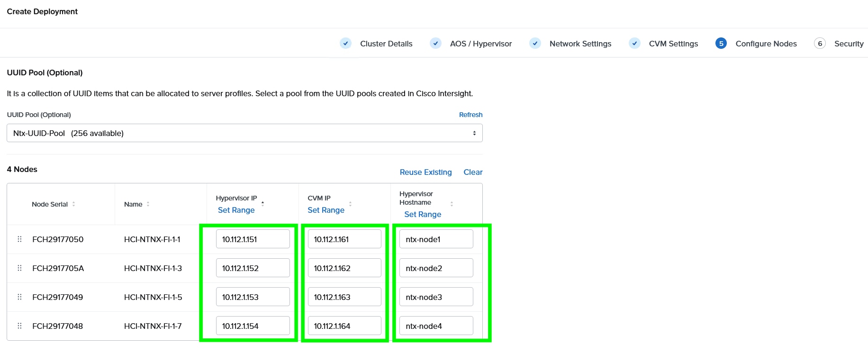The width and height of the screenshot is (868, 354).
Task: Edit hostname field ntx-node3
Action: pos(436,297)
